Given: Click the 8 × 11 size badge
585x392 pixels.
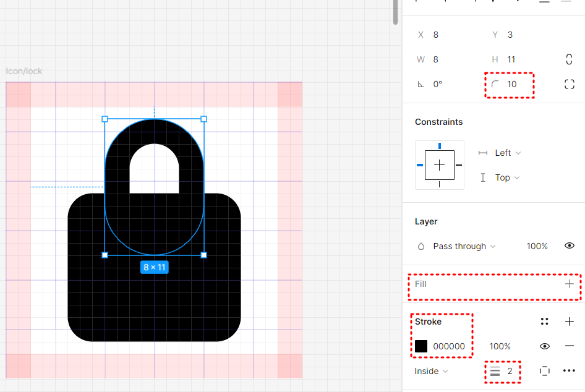Looking at the screenshot, I should pos(155,267).
